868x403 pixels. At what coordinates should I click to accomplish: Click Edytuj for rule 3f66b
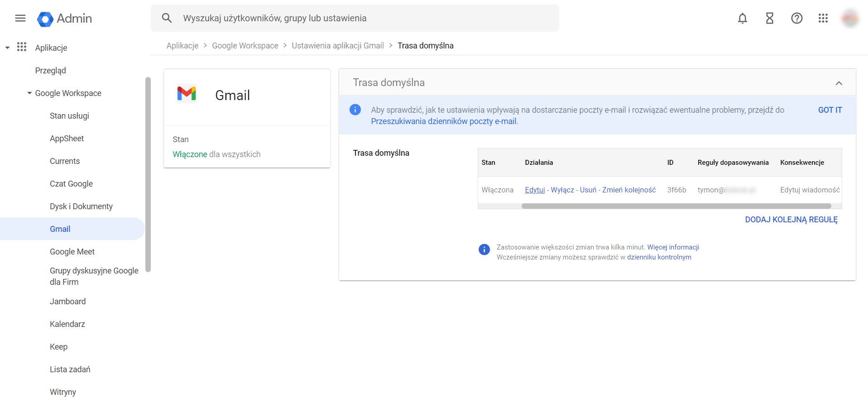535,190
